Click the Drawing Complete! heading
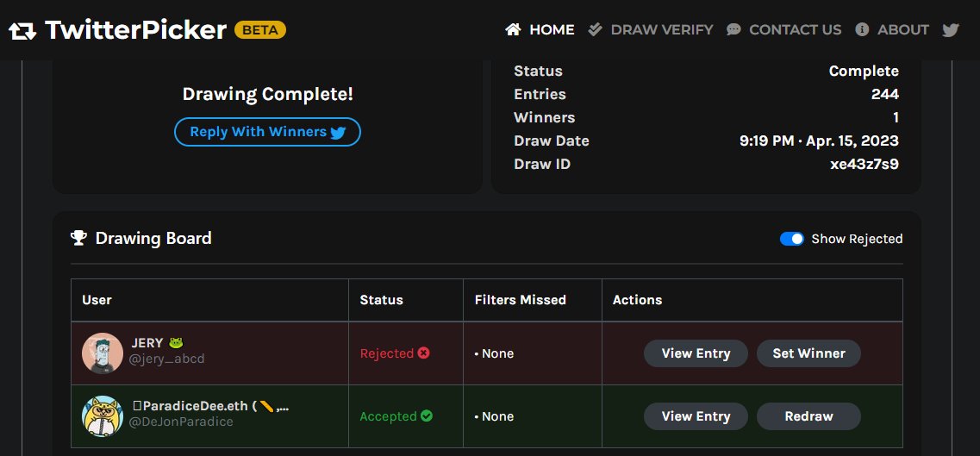Screen dimensions: 980x456 [267, 95]
